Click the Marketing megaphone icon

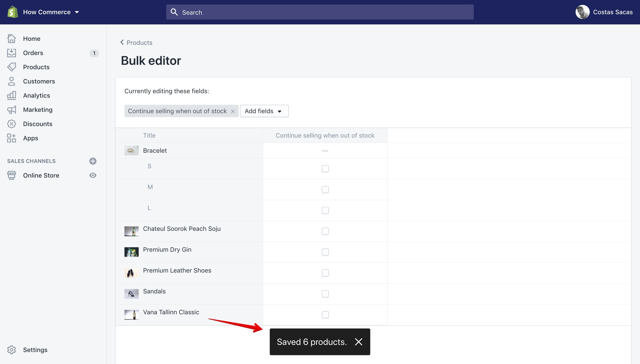(12, 110)
